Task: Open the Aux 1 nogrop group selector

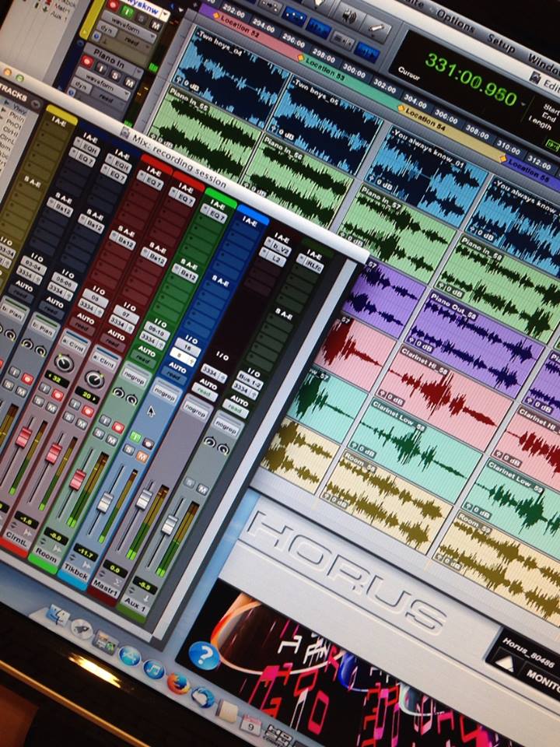Action: 226,426
